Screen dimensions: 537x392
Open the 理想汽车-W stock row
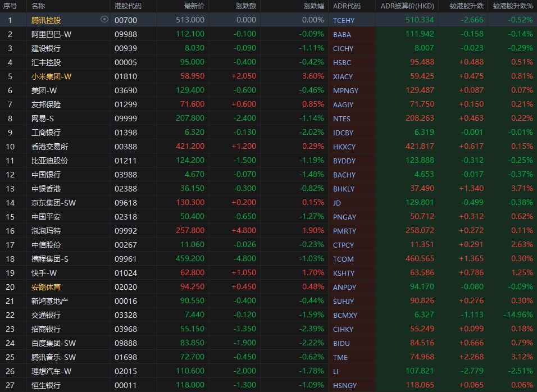[51, 371]
